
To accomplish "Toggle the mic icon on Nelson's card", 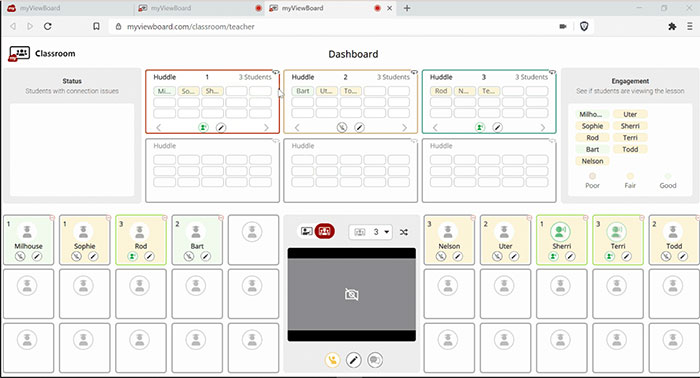I will click(441, 256).
